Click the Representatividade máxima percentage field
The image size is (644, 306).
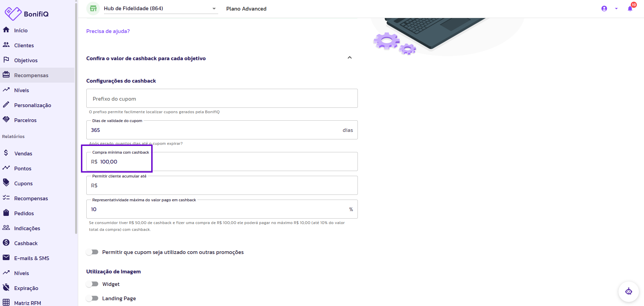(222, 209)
